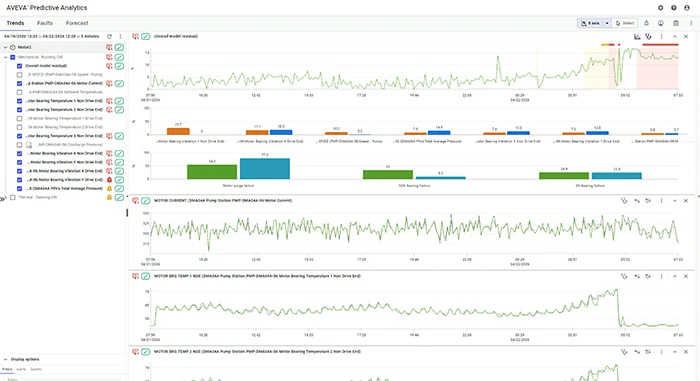Click AVEVA Predictive Analytics title

point(47,8)
